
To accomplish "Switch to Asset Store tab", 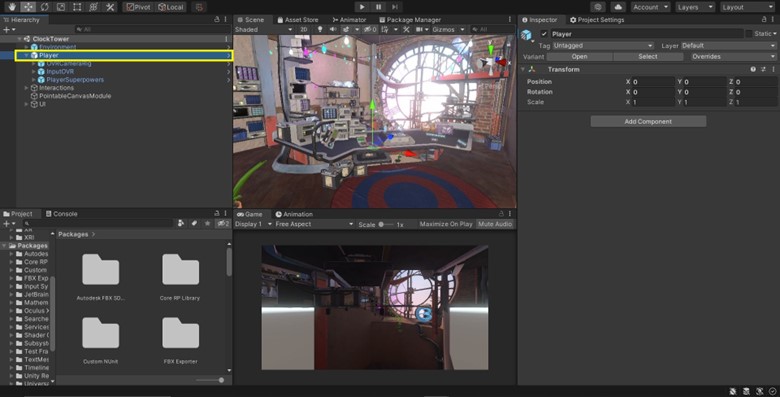I will (297, 19).
